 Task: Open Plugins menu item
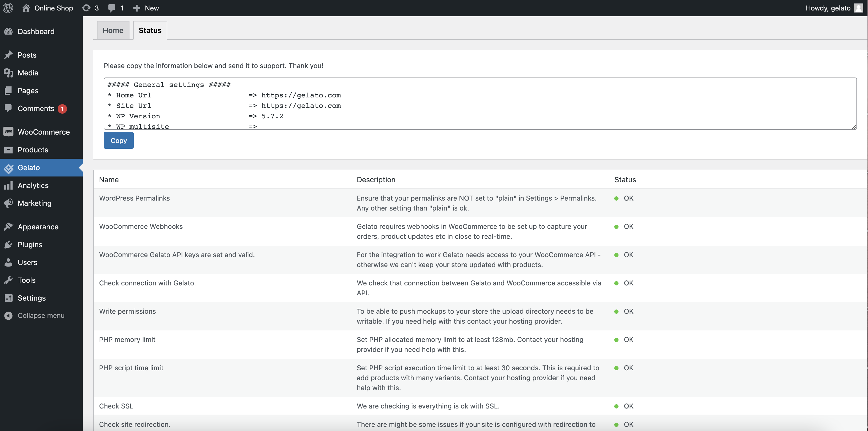30,245
